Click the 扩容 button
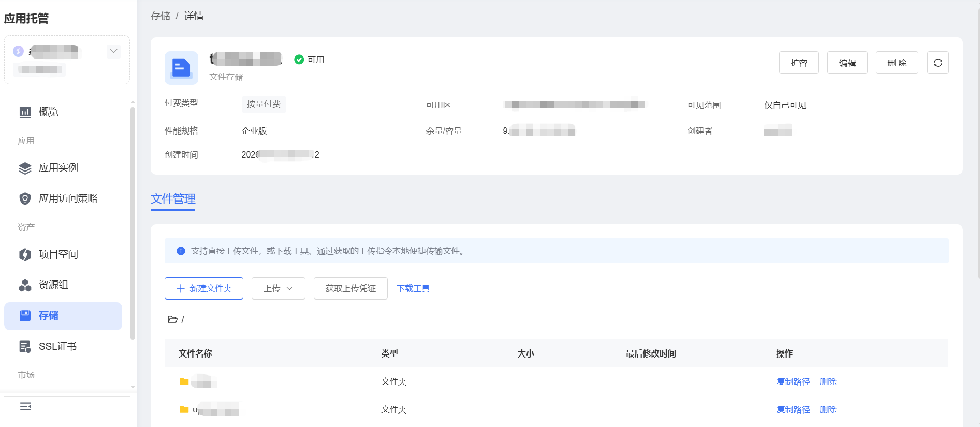The image size is (980, 427). 798,63
